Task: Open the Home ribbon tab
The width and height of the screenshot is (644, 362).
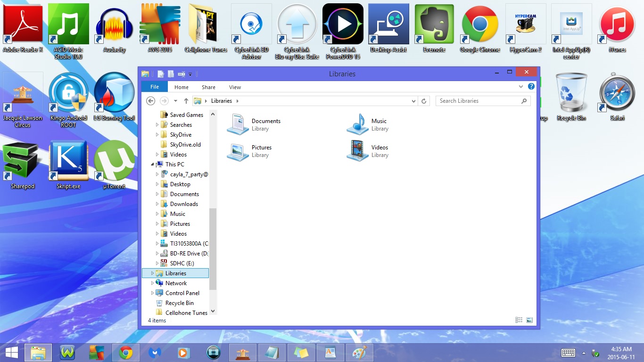Action: 182,87
